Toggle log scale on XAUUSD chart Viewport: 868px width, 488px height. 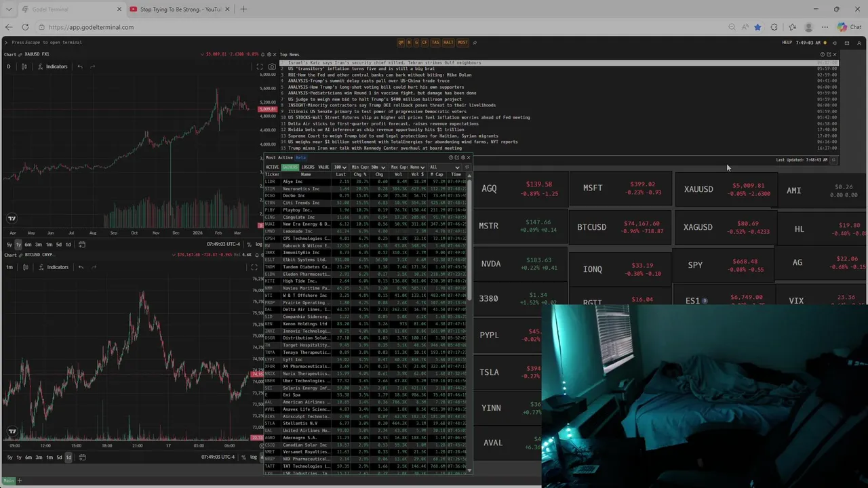(x=258, y=244)
